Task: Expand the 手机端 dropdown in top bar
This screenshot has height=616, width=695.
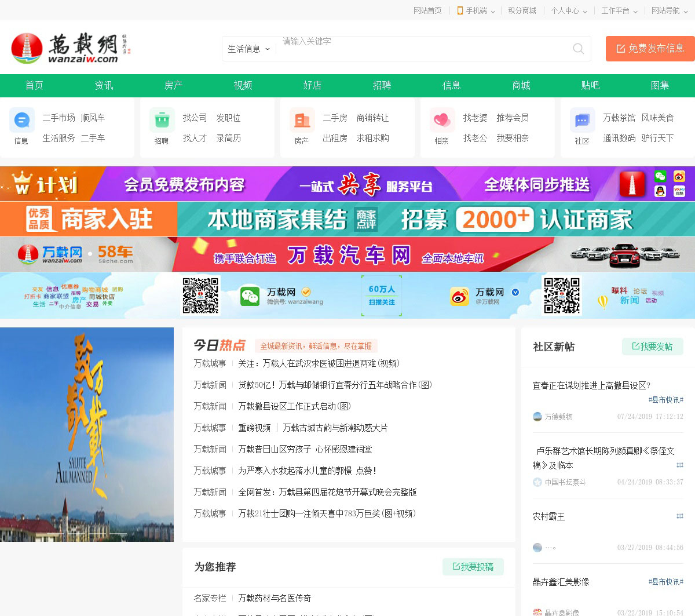Action: (476, 10)
